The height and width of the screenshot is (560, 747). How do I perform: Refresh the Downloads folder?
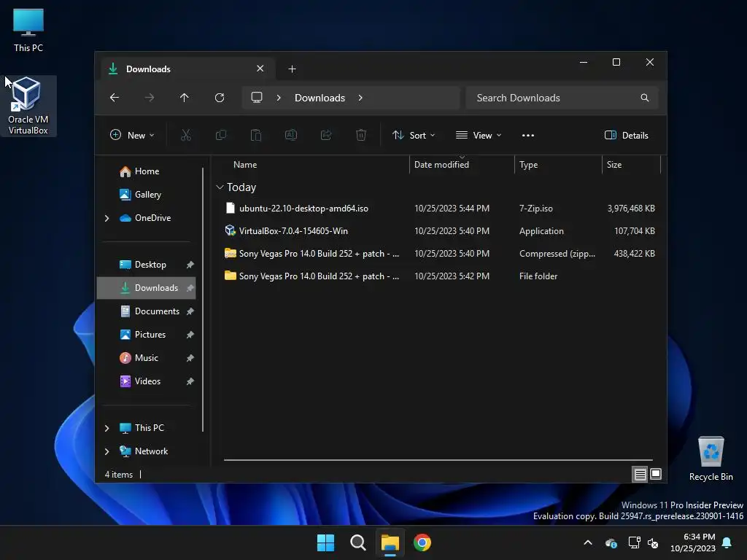220,98
